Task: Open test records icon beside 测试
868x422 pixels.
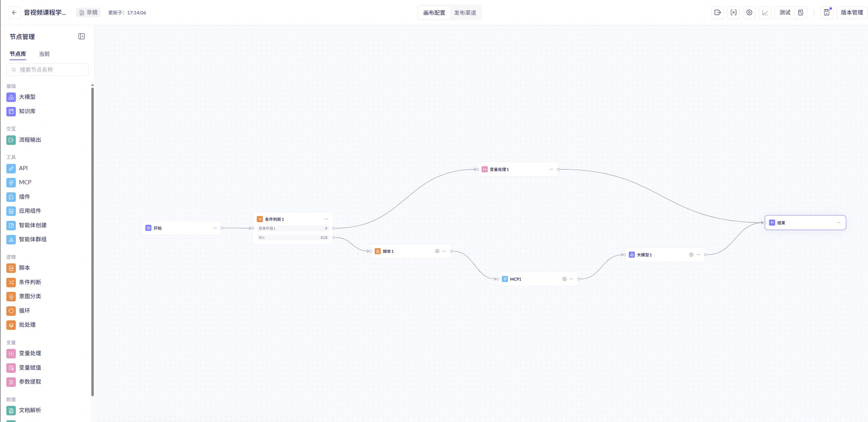Action: pos(801,13)
